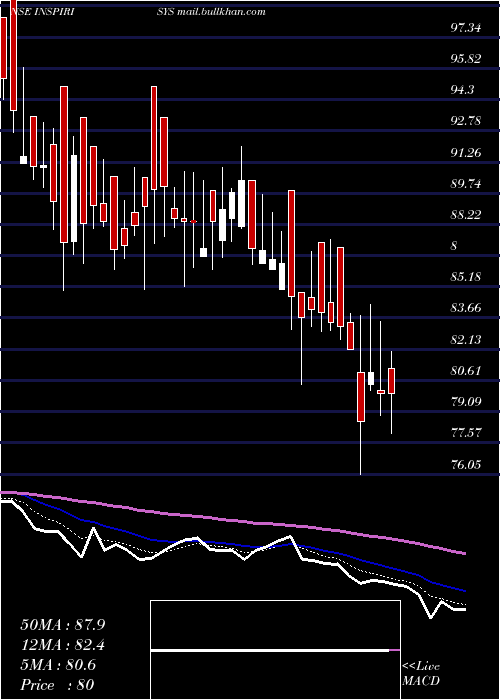Viewport: 500px width, 700px height.
Task: Click the 77.57 price axis label
Action: point(466,433)
